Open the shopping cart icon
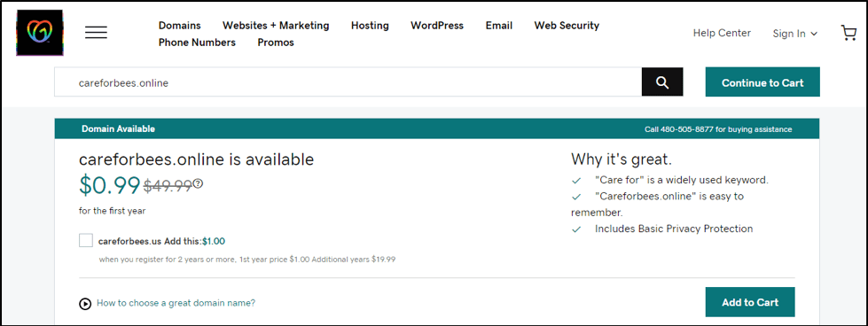The image size is (868, 326). pyautogui.click(x=848, y=33)
